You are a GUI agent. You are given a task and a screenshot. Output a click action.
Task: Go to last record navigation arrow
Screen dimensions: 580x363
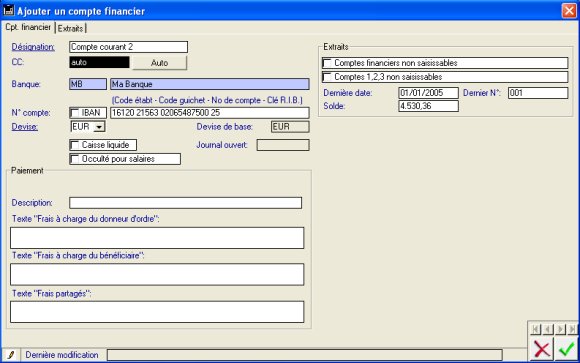tap(572, 329)
